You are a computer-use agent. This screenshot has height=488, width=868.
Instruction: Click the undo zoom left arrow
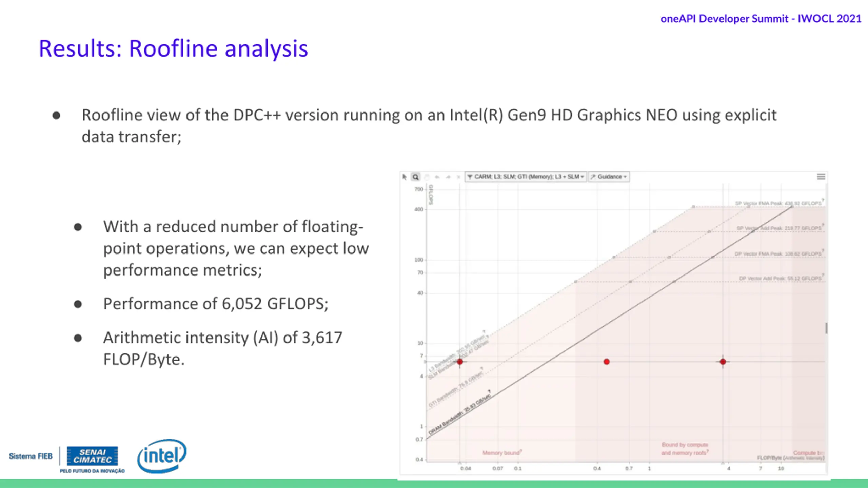[x=437, y=177]
